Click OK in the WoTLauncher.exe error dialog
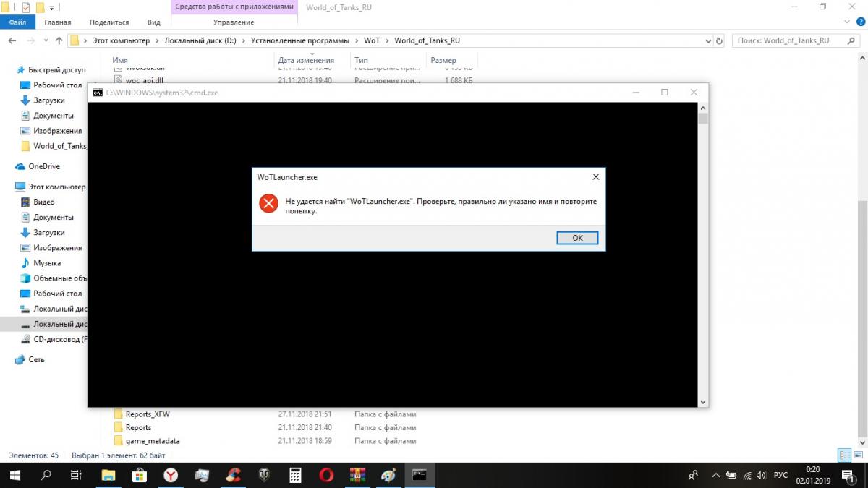This screenshot has width=868, height=488. pyautogui.click(x=577, y=238)
